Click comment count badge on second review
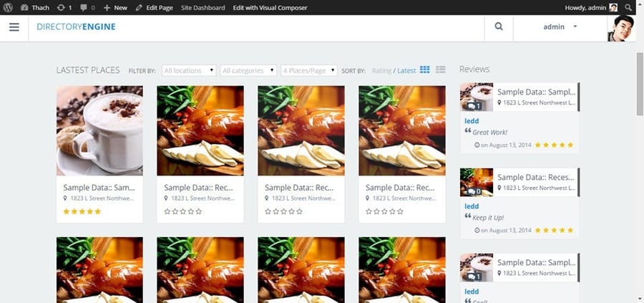The width and height of the screenshot is (644, 303). (x=474, y=191)
